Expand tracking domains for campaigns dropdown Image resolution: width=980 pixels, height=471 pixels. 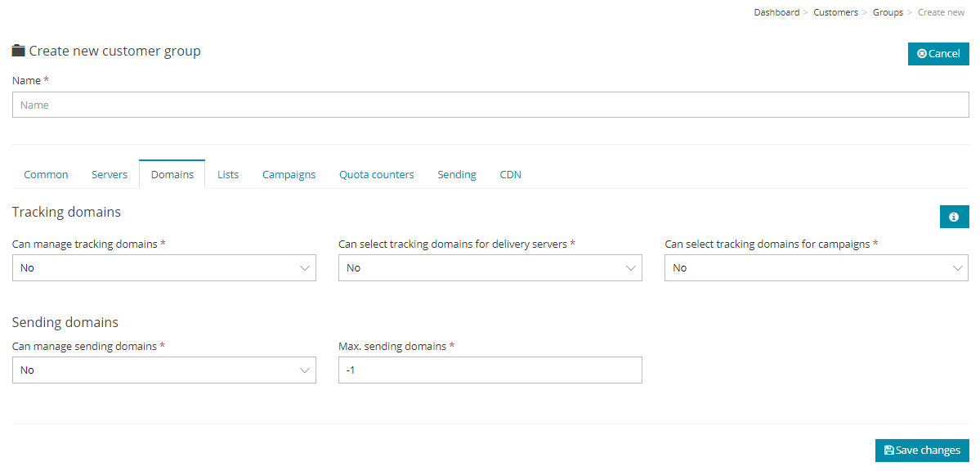point(816,268)
